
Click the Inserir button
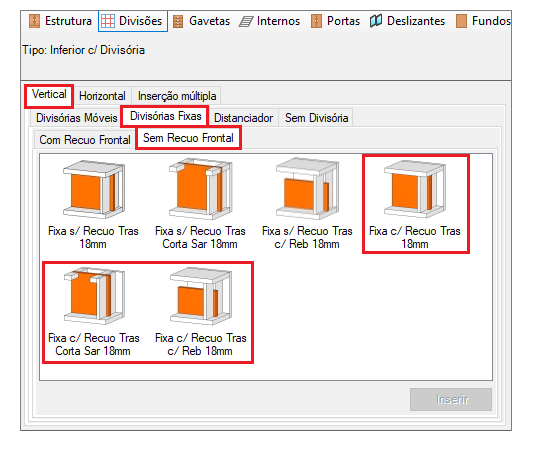click(x=451, y=399)
